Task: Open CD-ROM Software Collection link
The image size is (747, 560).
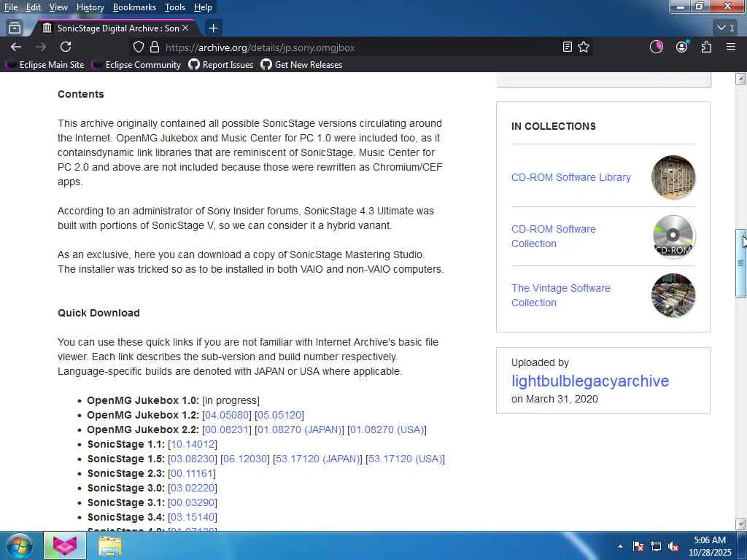Action: tap(553, 236)
